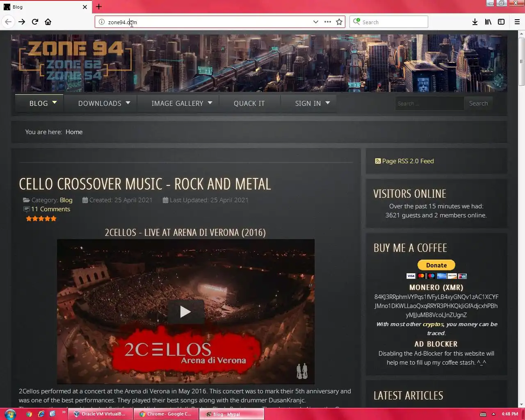
Task: Click the browser back arrow
Action: click(x=8, y=22)
